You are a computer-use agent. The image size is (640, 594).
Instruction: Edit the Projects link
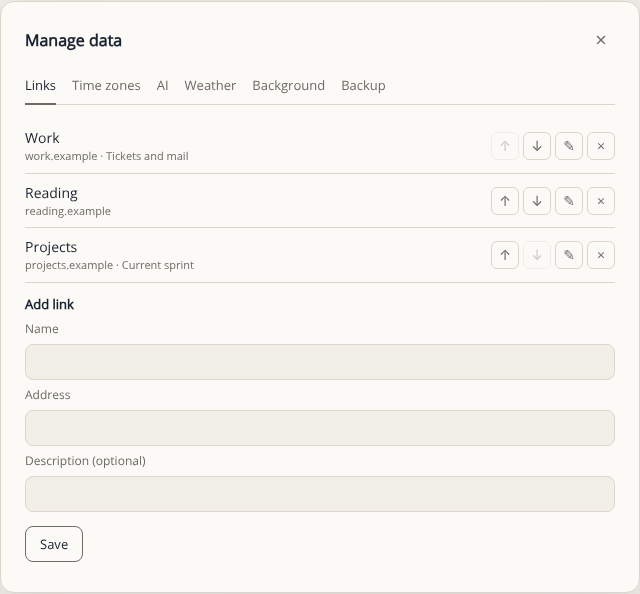coord(569,255)
